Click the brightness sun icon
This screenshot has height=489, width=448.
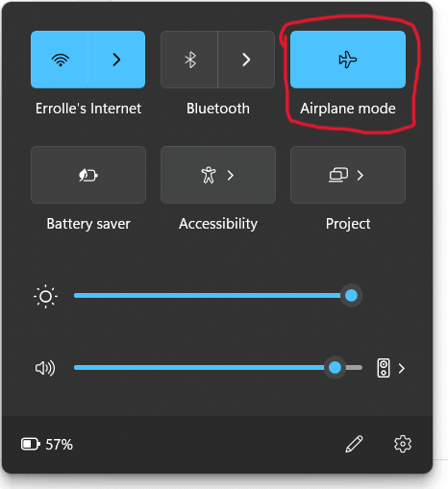[x=45, y=296]
